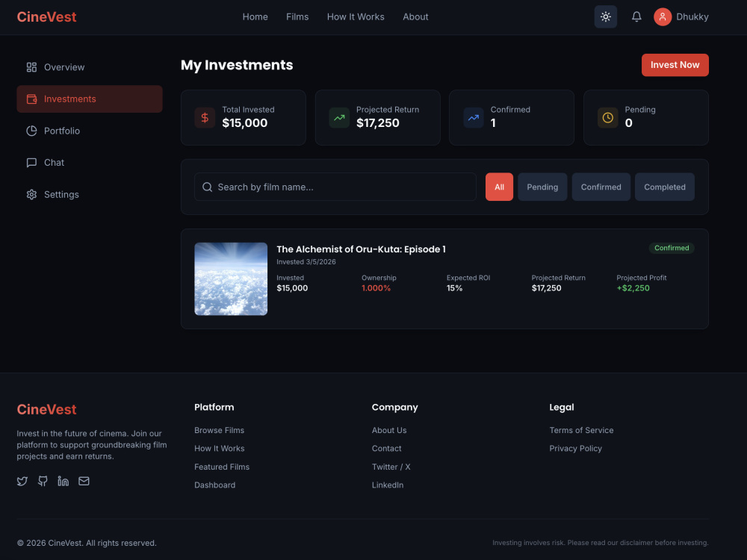Open Dashboard footer link
747x560 pixels.
coord(215,485)
